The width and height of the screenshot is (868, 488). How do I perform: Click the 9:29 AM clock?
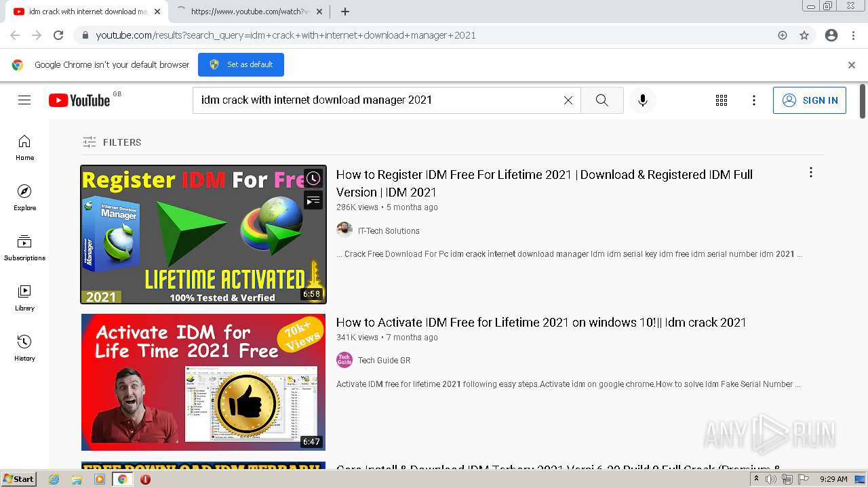click(833, 479)
